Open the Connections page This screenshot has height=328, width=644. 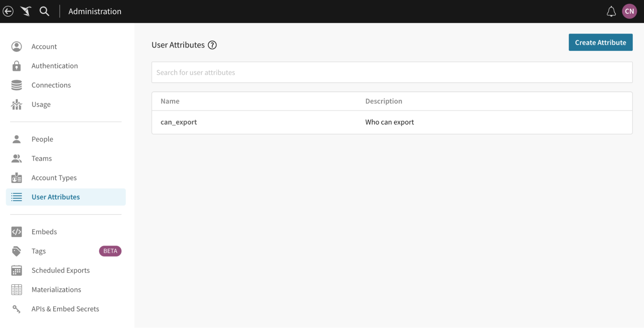pyautogui.click(x=51, y=85)
